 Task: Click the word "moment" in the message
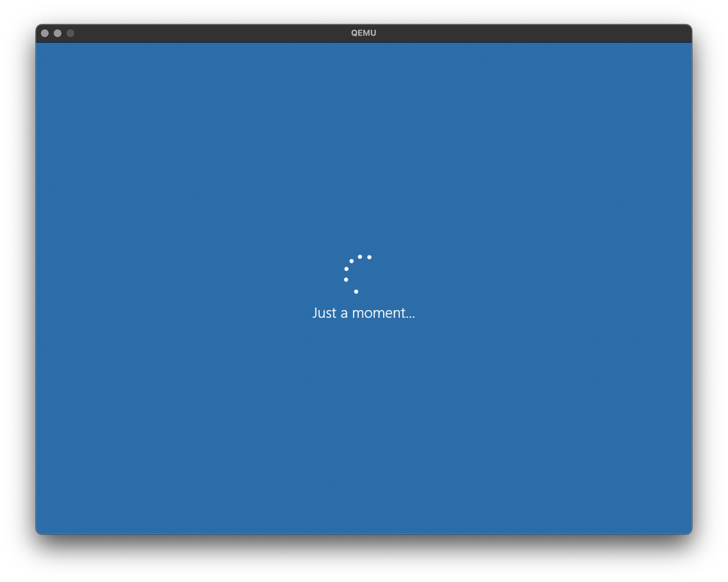378,313
